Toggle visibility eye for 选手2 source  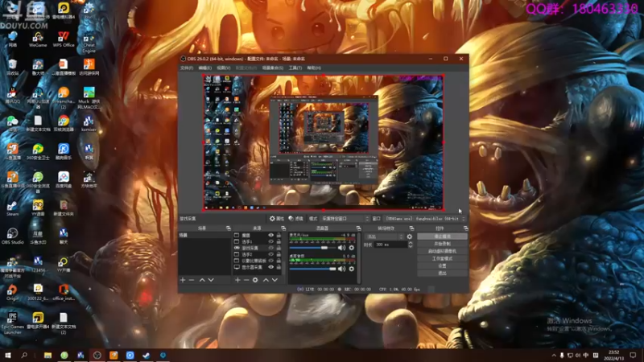point(270,254)
